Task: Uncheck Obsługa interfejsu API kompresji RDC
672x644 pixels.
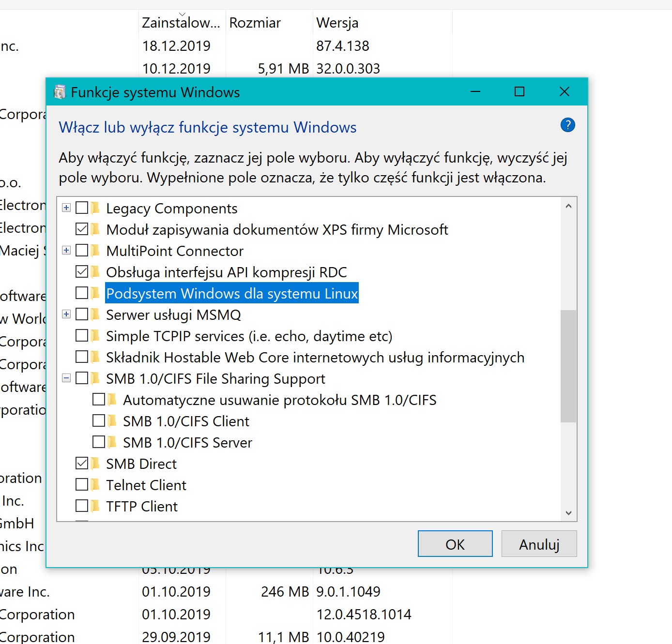Action: tap(82, 271)
